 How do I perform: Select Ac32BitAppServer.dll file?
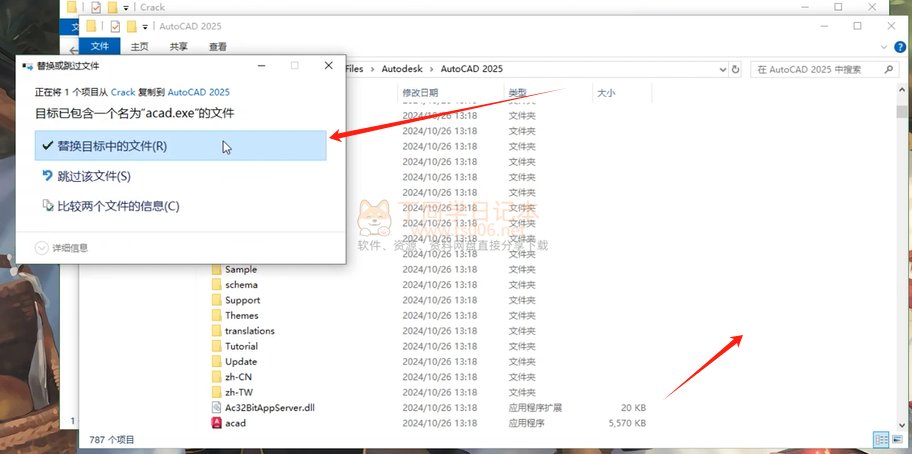[x=270, y=407]
